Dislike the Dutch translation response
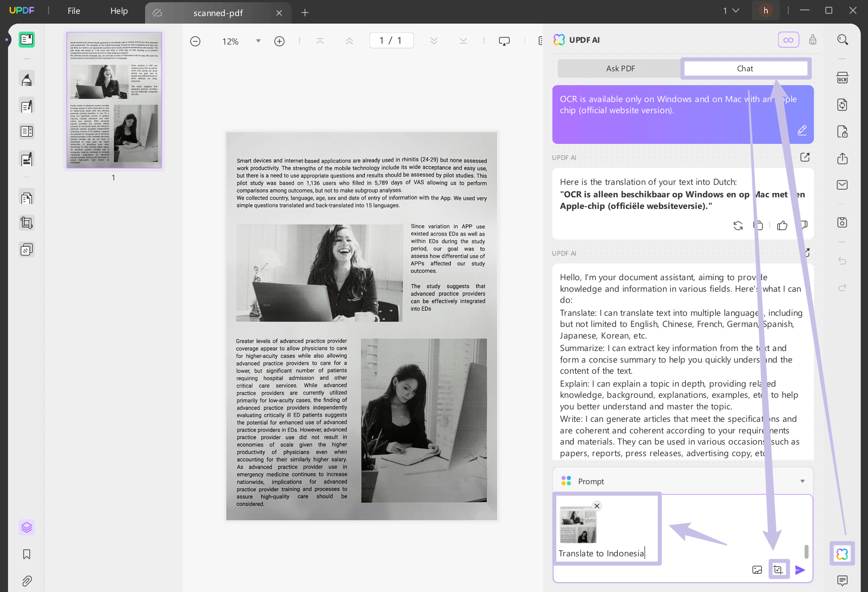Viewport: 868px width, 592px height. pos(803,225)
